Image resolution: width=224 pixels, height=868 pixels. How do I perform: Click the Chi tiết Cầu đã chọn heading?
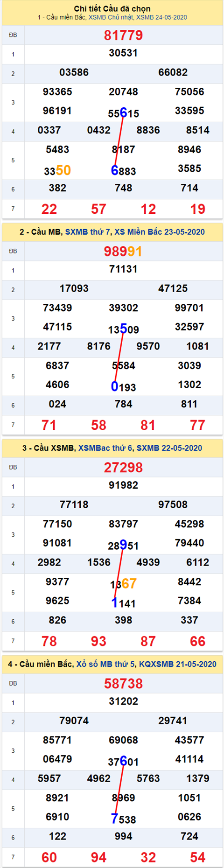pos(112,9)
